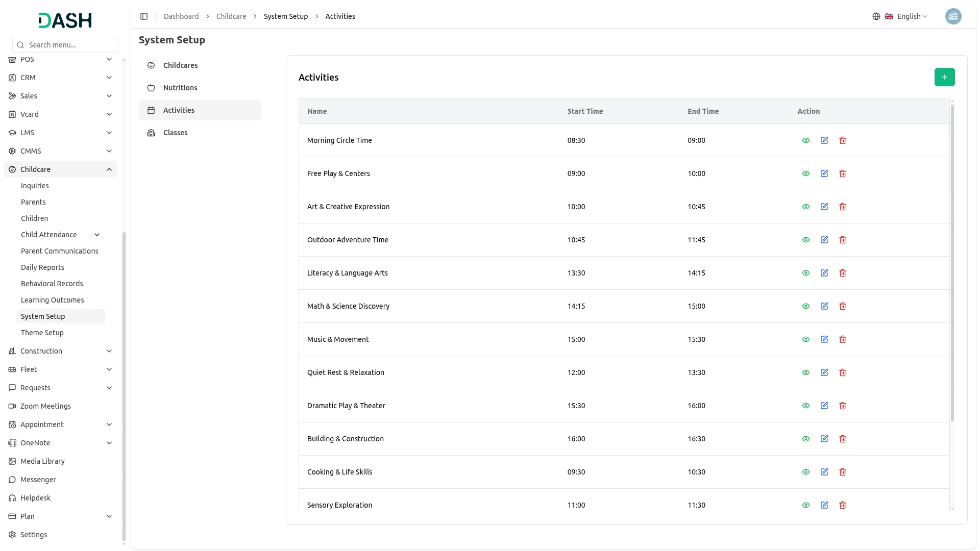980x551 pixels.
Task: Switch to the Nutritions setup tab
Action: pos(180,88)
